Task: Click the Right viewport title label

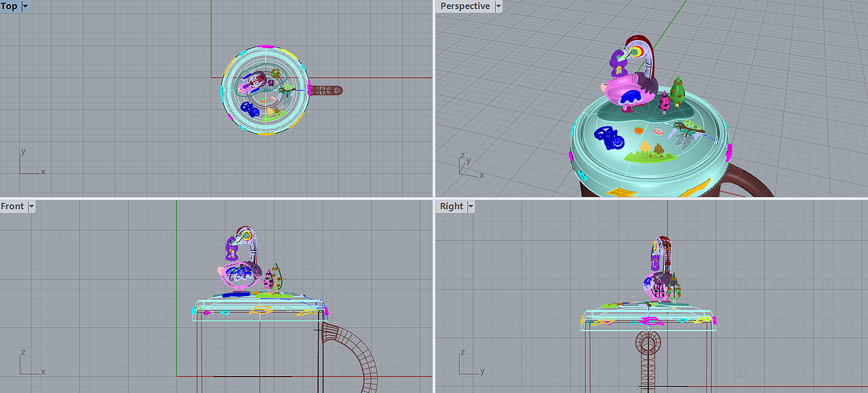Action: pyautogui.click(x=452, y=206)
